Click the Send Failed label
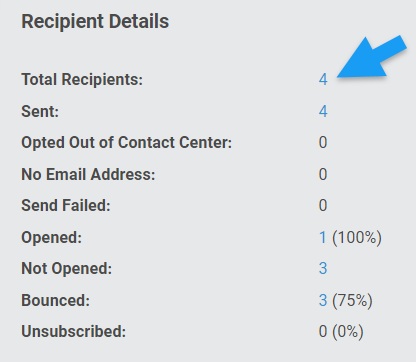The image size is (416, 362). point(66,205)
